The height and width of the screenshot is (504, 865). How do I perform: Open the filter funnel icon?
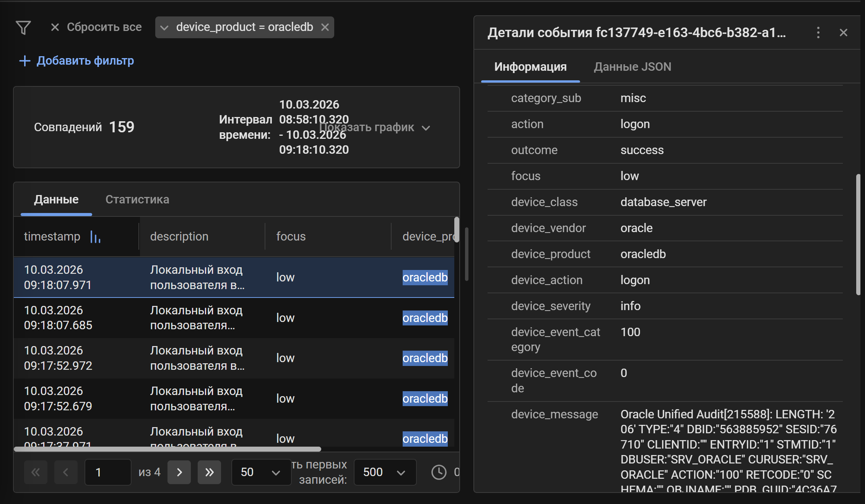pos(24,27)
